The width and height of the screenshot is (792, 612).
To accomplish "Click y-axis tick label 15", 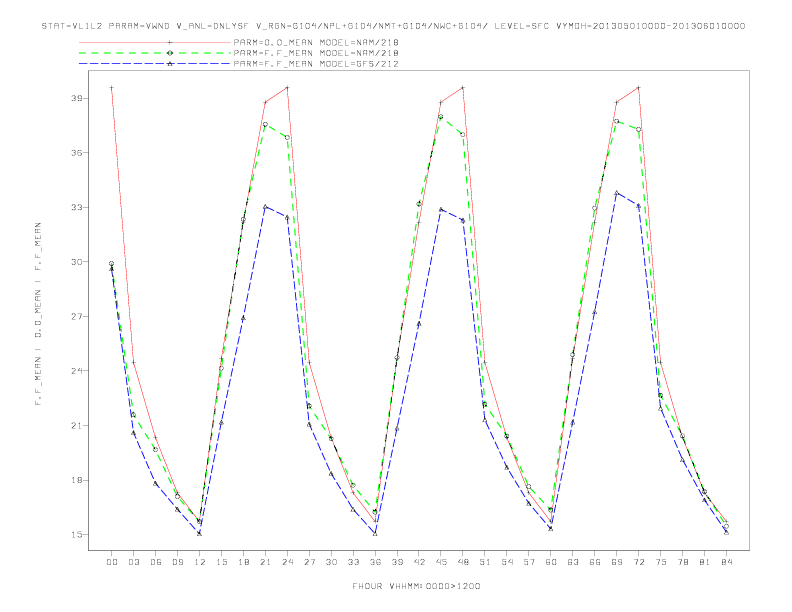I will click(77, 535).
